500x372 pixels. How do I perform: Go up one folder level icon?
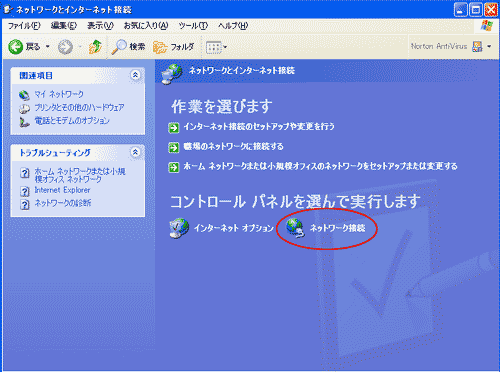click(x=95, y=47)
